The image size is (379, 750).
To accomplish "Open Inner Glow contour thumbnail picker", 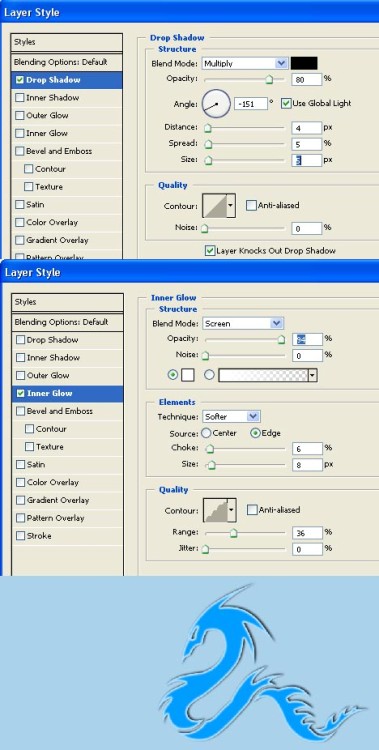I will [215, 510].
